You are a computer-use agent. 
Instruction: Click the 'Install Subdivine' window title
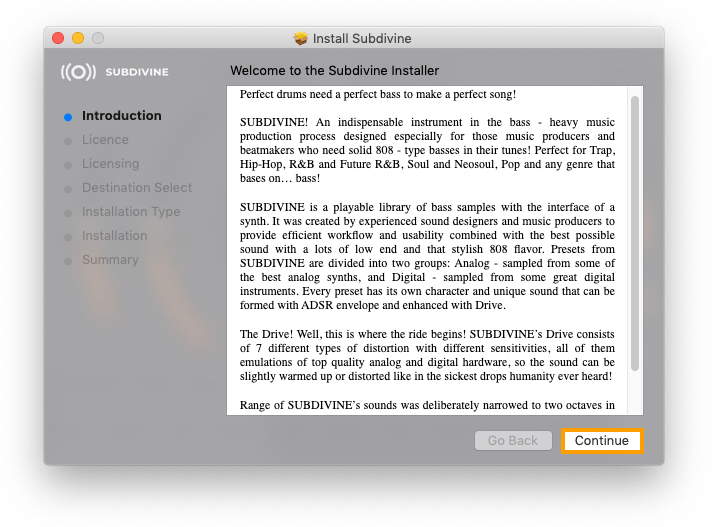pos(362,39)
